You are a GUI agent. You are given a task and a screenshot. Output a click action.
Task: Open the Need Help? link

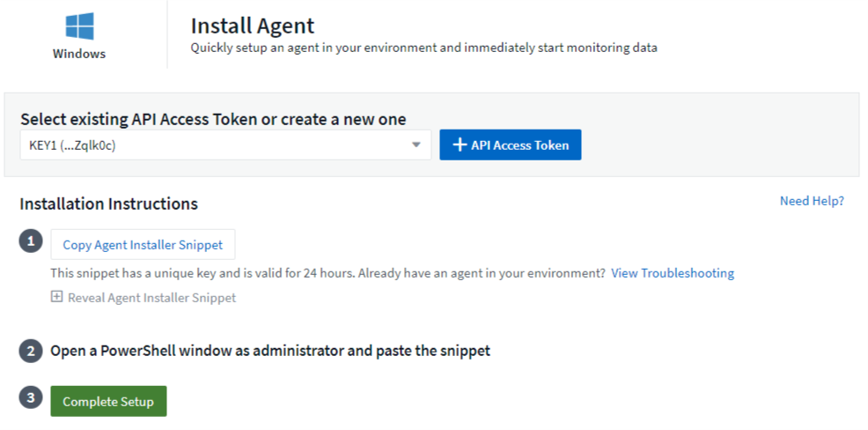click(812, 201)
